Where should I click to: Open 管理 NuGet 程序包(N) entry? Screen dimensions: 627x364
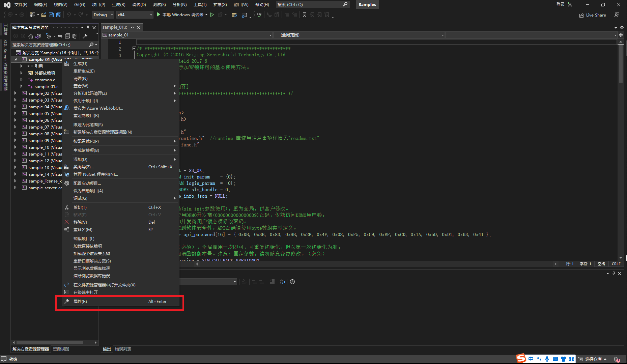120,174
